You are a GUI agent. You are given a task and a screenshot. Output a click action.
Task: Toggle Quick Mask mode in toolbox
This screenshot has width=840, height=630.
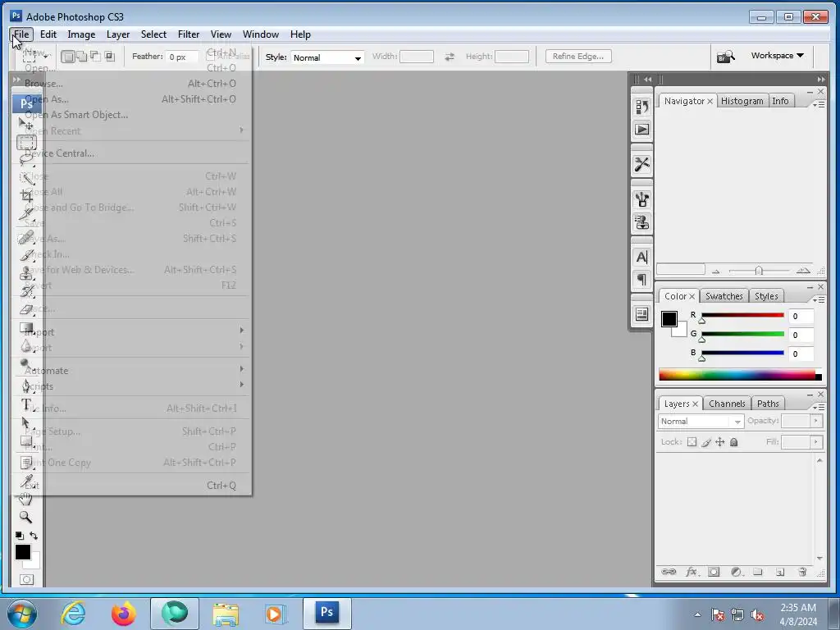tap(26, 579)
